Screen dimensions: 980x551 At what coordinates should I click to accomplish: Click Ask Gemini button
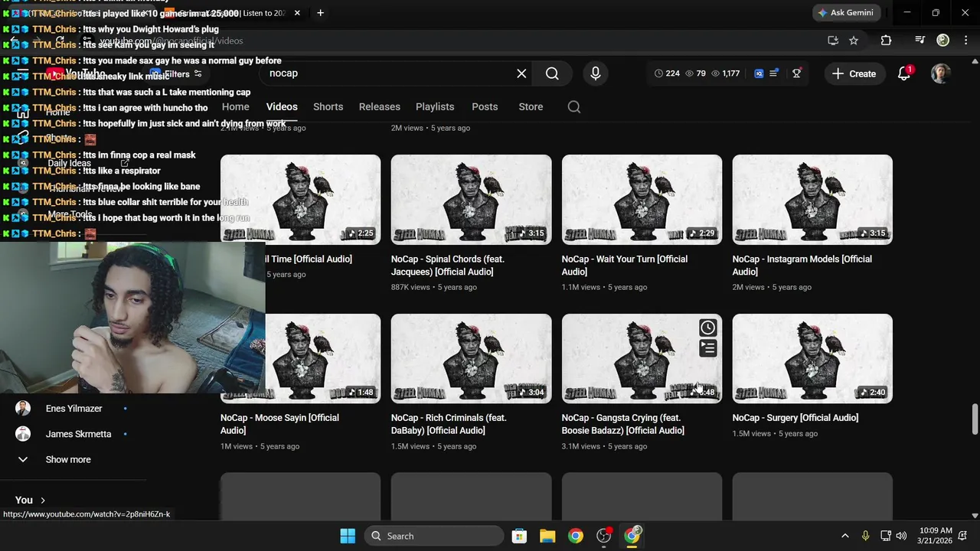(846, 13)
